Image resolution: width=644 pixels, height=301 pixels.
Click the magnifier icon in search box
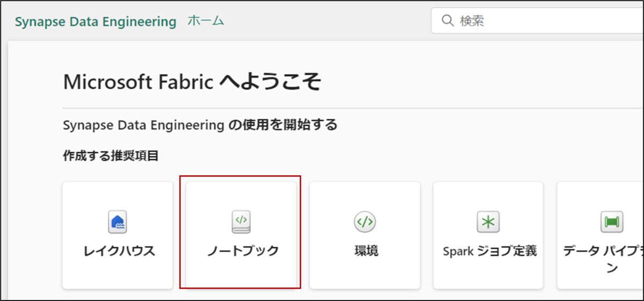tap(448, 21)
